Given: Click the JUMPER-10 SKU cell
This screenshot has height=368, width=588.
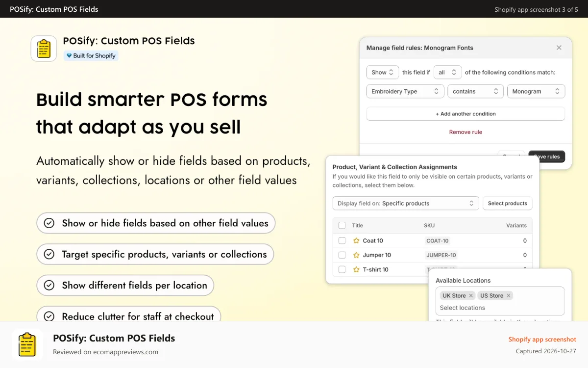Looking at the screenshot, I should [441, 255].
